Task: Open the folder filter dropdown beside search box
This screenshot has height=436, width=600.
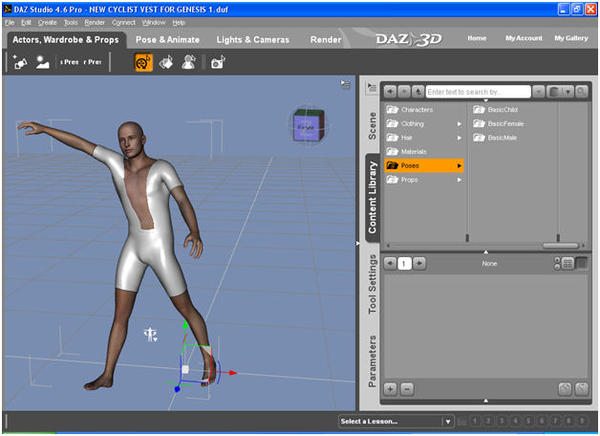Action: click(561, 91)
